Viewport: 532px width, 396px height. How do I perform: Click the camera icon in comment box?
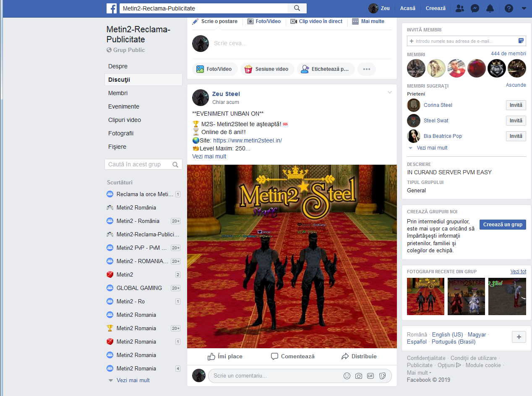[x=359, y=376]
